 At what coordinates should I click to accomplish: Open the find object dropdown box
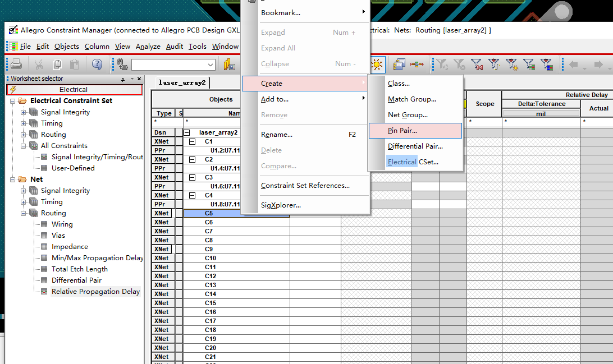pyautogui.click(x=173, y=64)
